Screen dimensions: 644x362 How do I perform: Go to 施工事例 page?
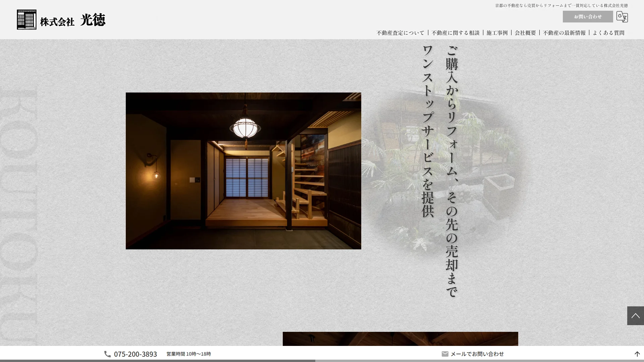pyautogui.click(x=497, y=33)
